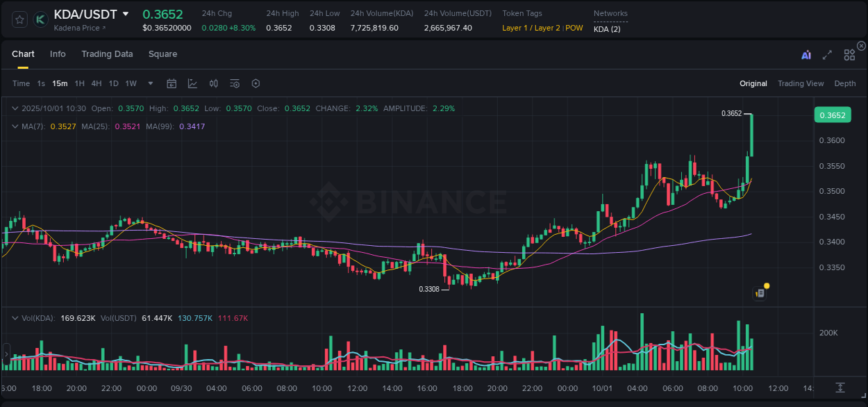Favorite KDA/USDT with the star icon
Image resolution: width=868 pixels, height=407 pixels.
click(19, 19)
